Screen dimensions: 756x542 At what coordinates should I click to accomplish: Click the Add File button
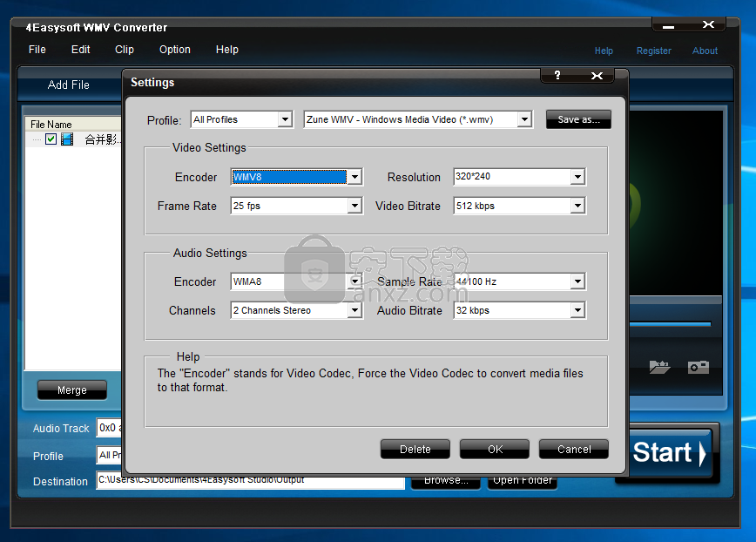pos(69,85)
